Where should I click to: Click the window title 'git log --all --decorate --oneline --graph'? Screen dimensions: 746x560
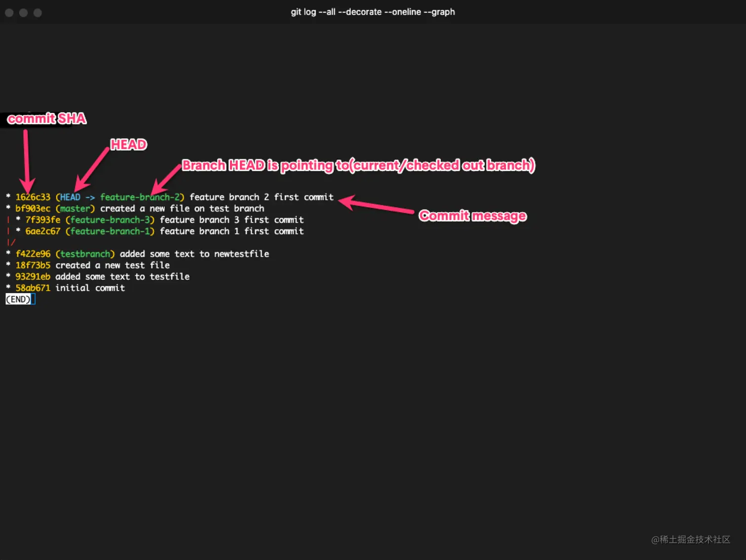pos(373,12)
